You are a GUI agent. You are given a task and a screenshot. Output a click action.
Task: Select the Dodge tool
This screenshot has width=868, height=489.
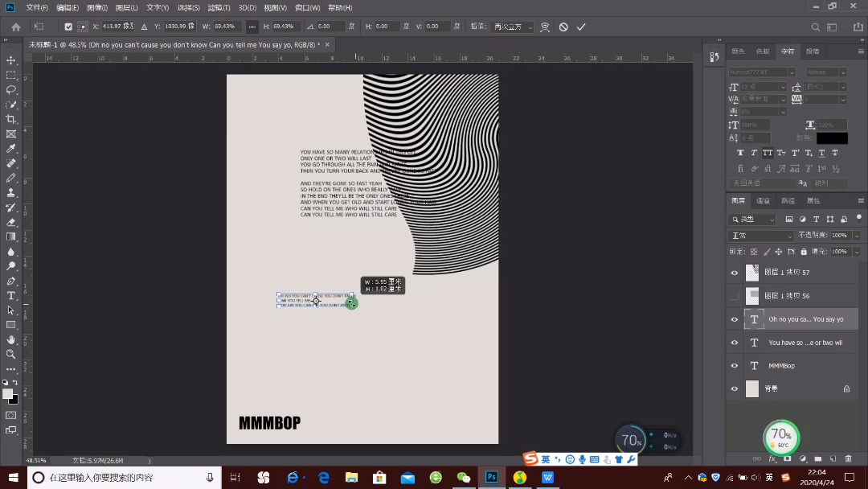[11, 266]
